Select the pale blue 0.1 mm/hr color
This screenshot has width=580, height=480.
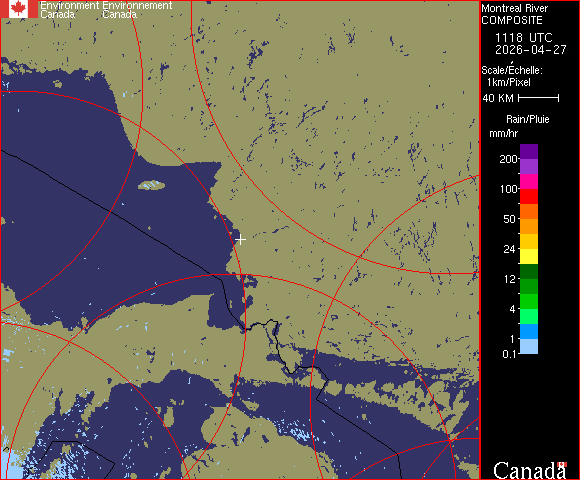(x=529, y=347)
